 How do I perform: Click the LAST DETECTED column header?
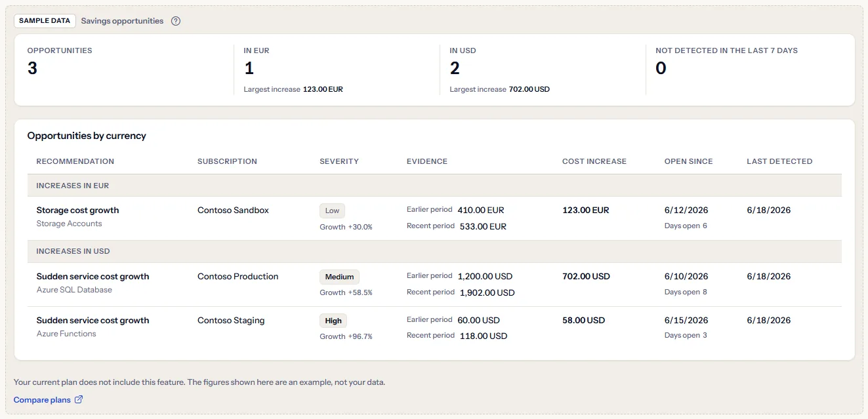click(x=779, y=161)
